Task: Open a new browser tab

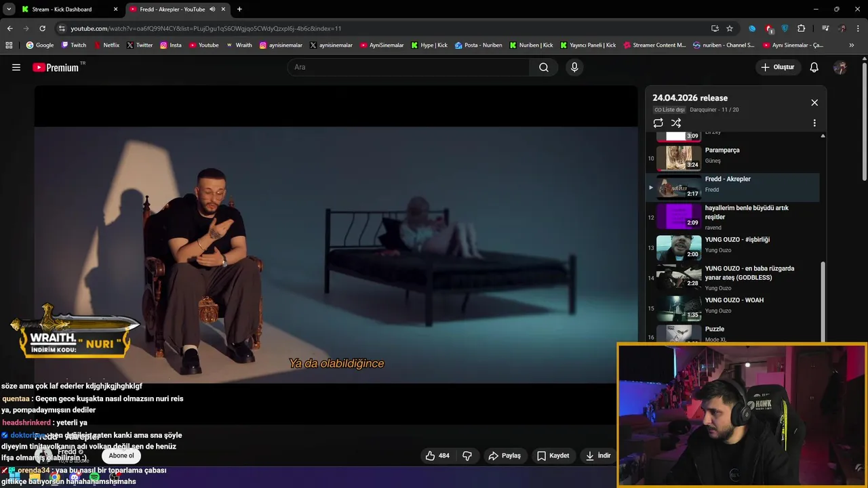Action: [x=239, y=9]
